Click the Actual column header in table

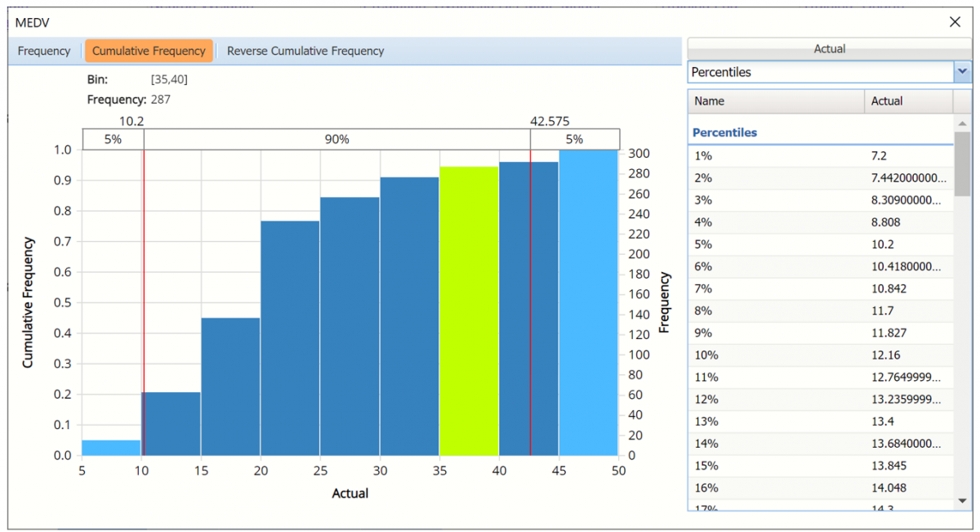(x=906, y=101)
